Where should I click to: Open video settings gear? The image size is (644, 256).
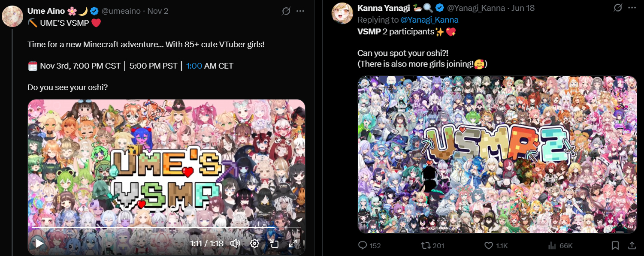point(254,244)
